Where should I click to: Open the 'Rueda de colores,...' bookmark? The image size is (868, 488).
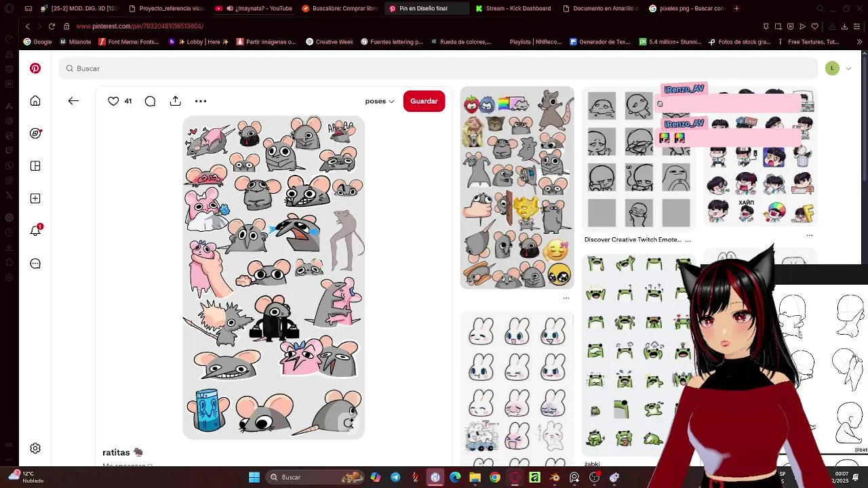460,42
